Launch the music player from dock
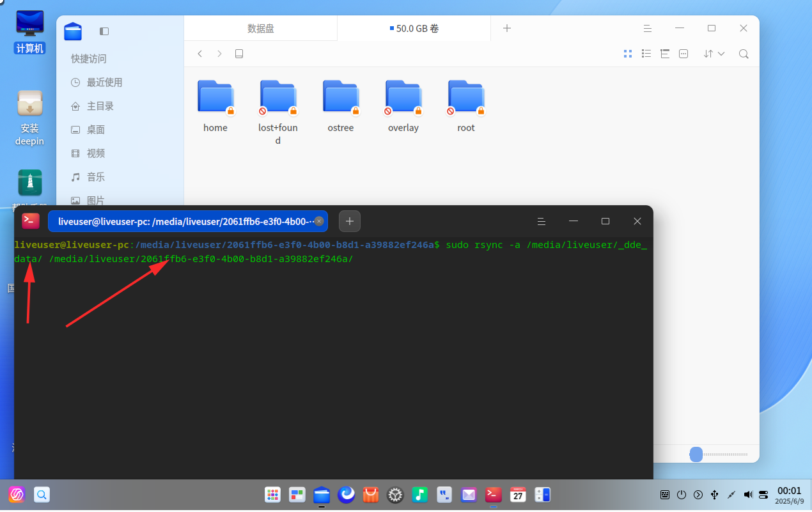 coord(419,494)
